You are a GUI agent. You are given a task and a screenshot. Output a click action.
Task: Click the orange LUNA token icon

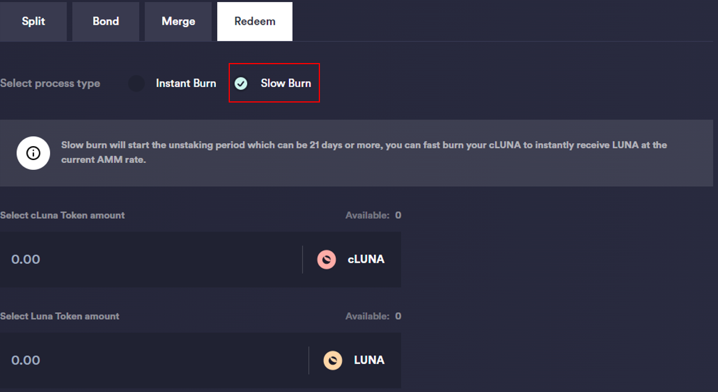(333, 360)
